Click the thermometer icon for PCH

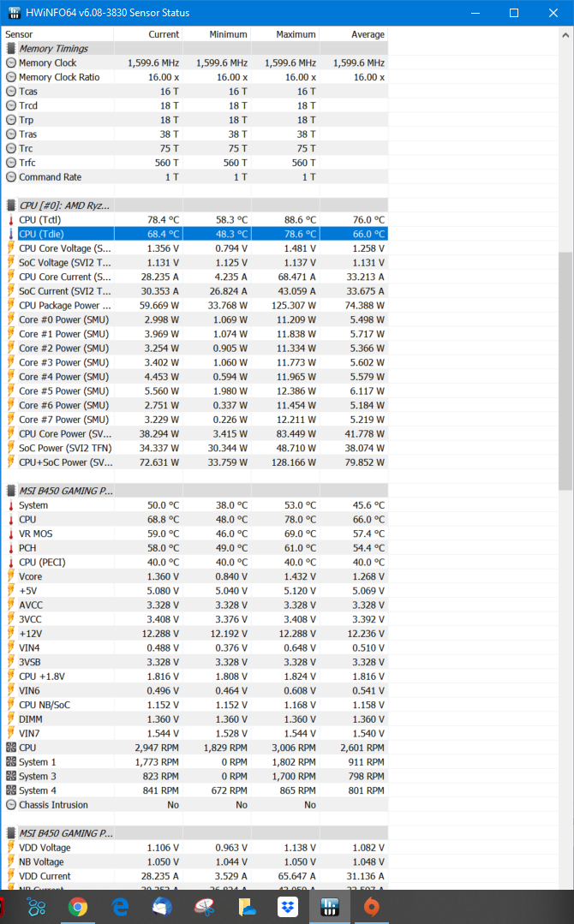(10, 548)
